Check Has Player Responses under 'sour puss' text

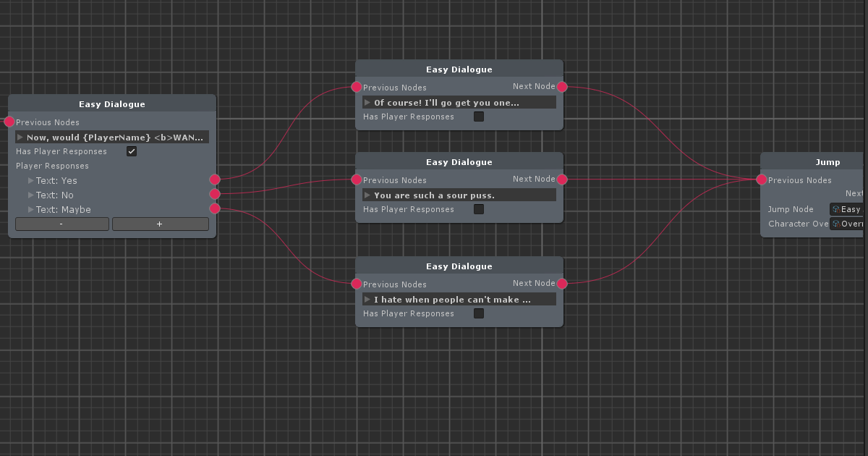[x=479, y=209]
